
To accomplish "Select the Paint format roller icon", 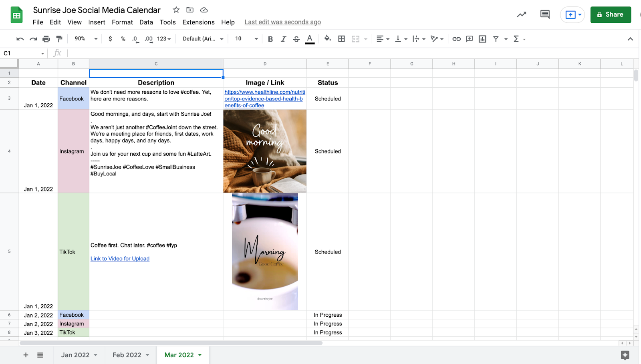I will pos(59,39).
